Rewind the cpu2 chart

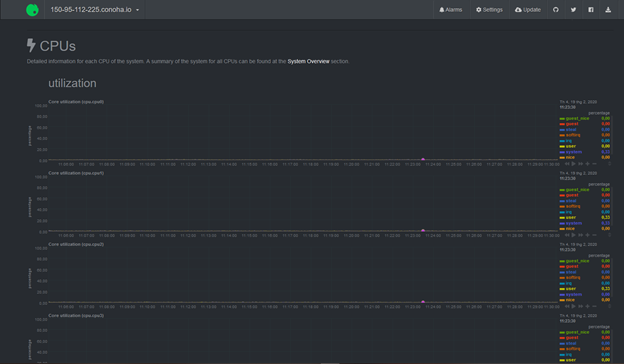(x=567, y=306)
